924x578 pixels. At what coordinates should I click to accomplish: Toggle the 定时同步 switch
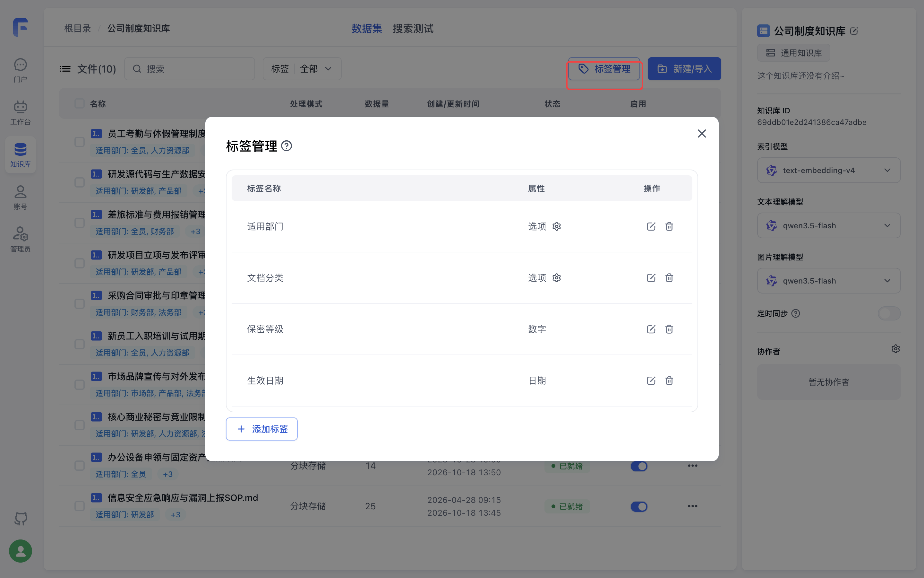889,313
